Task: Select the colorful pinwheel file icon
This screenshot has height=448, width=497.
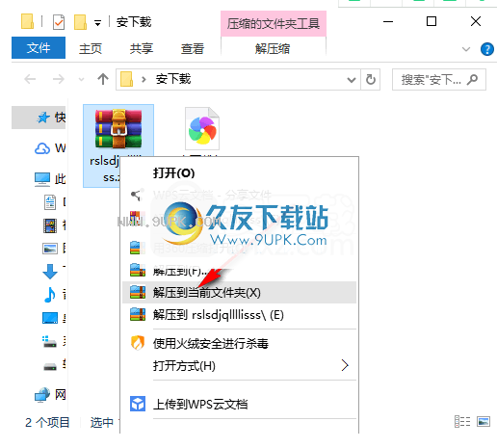Action: pyautogui.click(x=202, y=129)
